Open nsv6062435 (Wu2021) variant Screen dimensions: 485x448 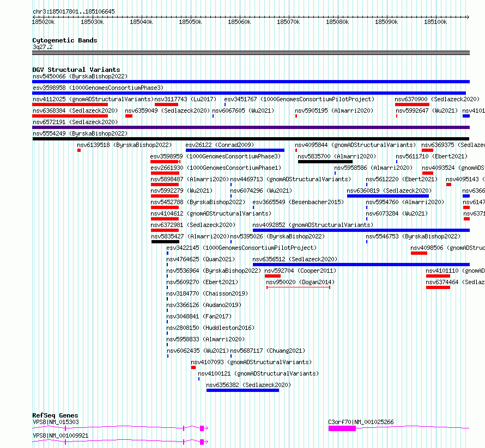pyautogui.click(x=198, y=351)
